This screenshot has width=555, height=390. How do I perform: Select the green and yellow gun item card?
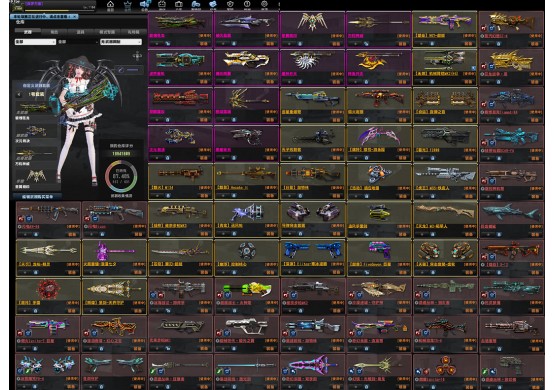tap(246, 297)
